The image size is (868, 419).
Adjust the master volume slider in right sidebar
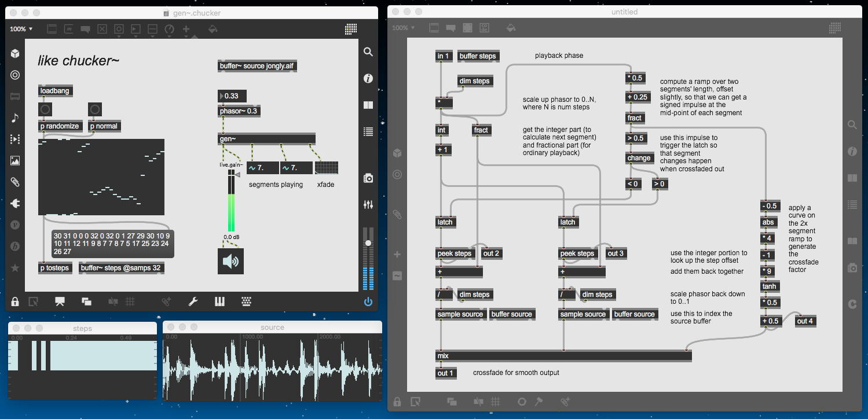[x=368, y=259]
